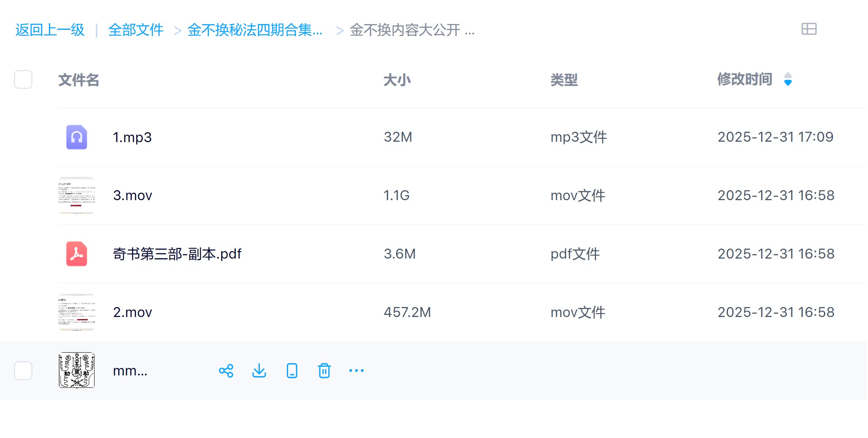This screenshot has height=438, width=868.
Task: Go back via 返回上一级 link
Action: coord(50,30)
